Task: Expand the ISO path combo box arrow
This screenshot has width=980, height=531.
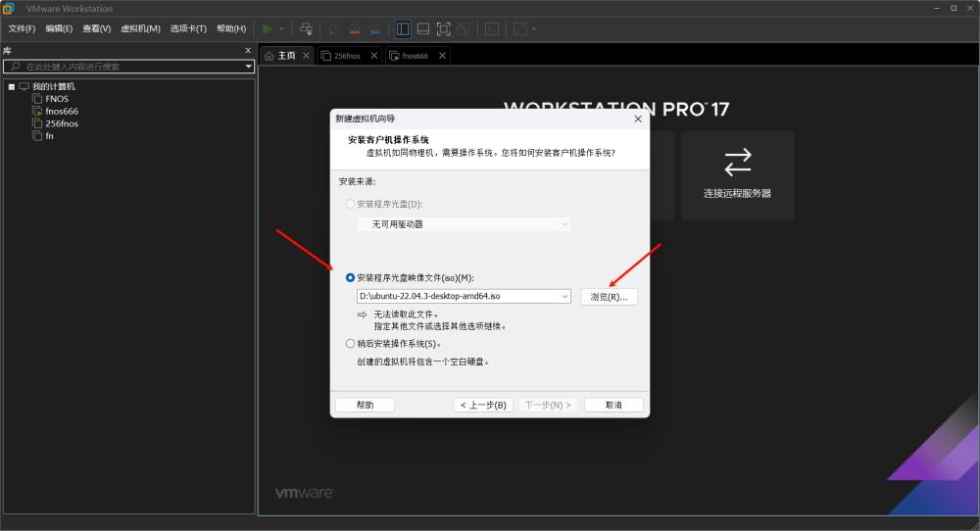Action: (x=565, y=296)
